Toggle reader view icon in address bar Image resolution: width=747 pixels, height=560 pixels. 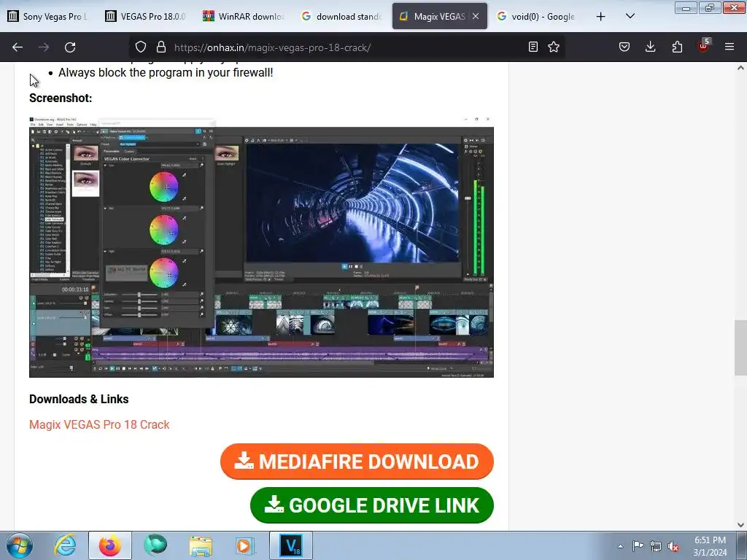pyautogui.click(x=533, y=47)
